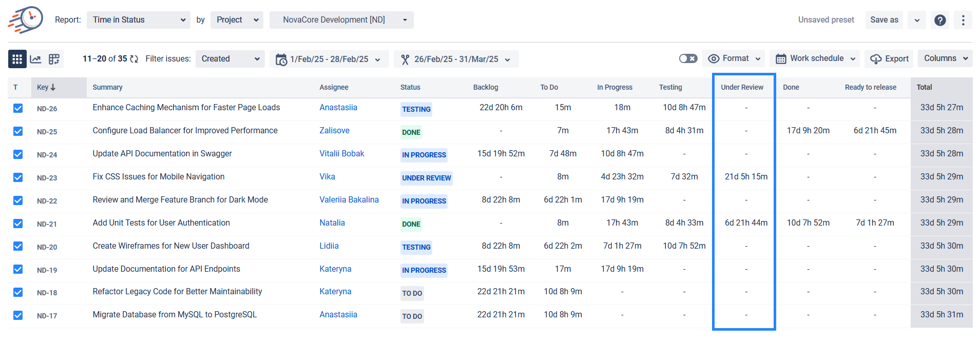Uncheck the ND-17 row checkbox

click(x=18, y=315)
